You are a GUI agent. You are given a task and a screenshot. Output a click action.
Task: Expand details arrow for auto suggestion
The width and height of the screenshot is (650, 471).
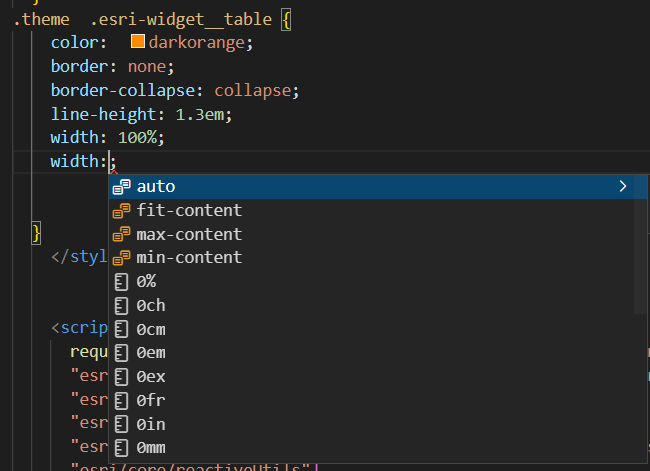point(623,187)
